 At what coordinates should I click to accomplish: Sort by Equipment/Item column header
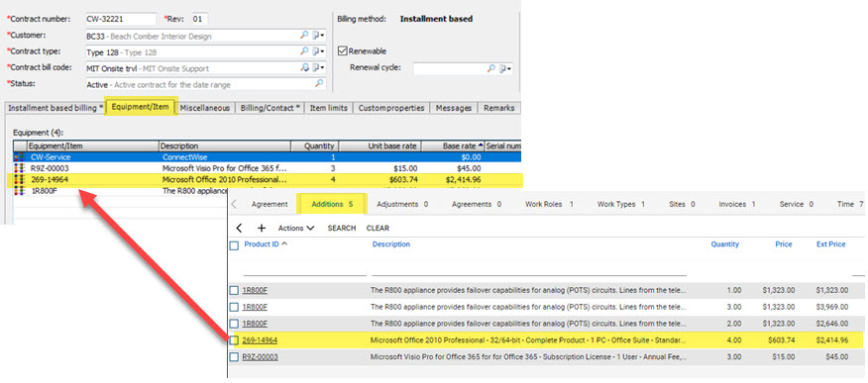(92, 145)
